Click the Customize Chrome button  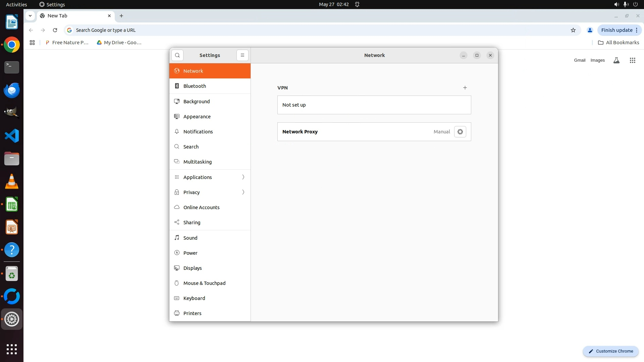[610, 351]
